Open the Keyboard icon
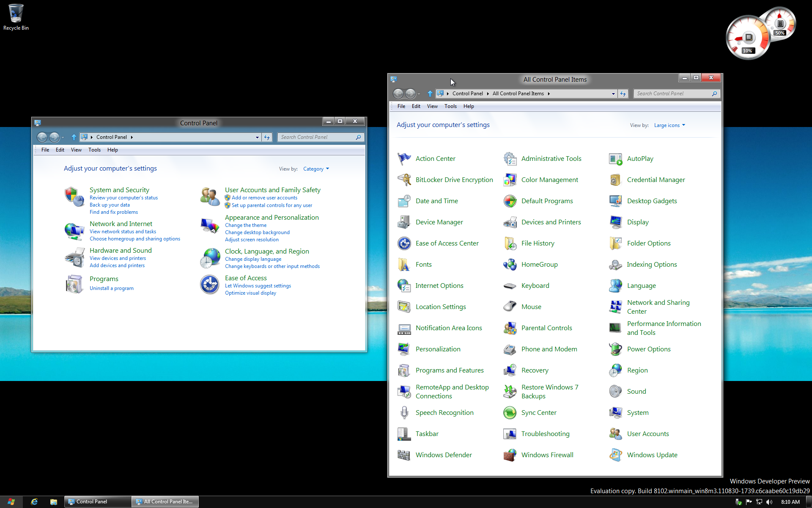Viewport: 812px width, 508px height. point(510,286)
